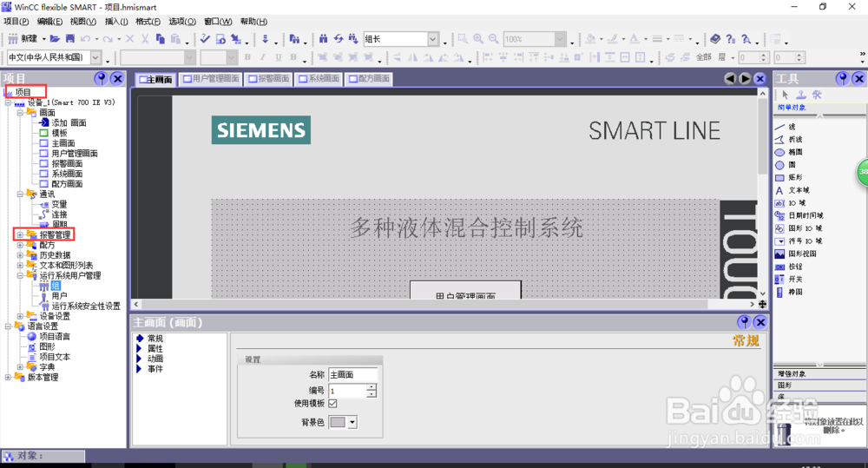The width and height of the screenshot is (868, 468).
Task: Expand the 历史数据 tree node
Action: click(x=20, y=255)
